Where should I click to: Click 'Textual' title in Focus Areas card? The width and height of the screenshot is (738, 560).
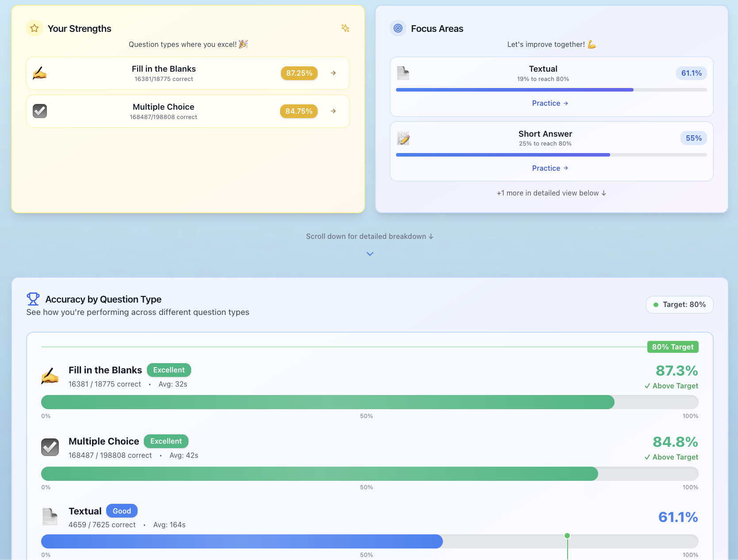pos(543,69)
